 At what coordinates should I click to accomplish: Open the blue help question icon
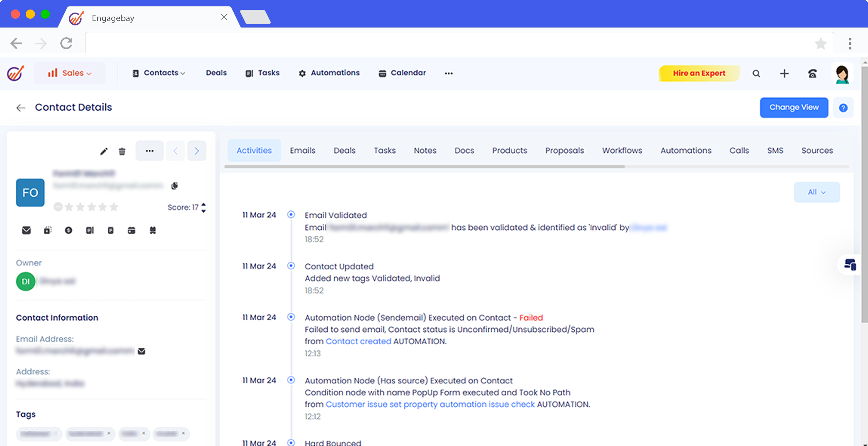pos(843,108)
